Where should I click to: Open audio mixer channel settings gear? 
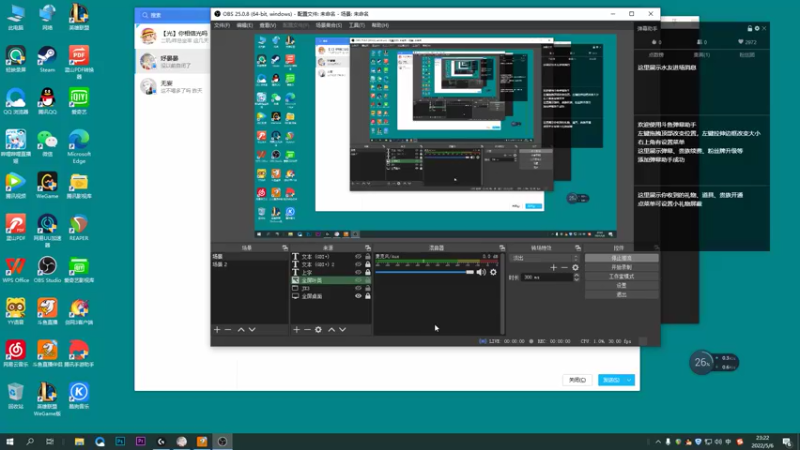click(x=493, y=272)
